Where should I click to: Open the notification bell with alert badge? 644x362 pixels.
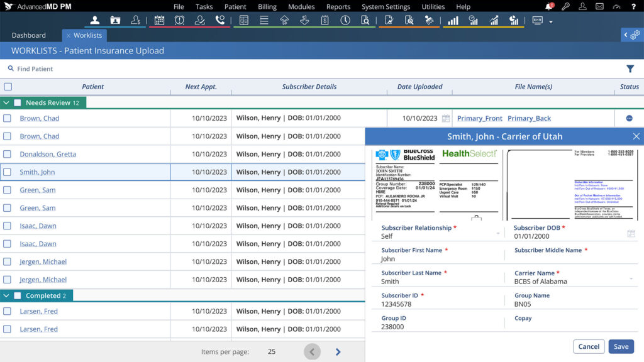point(548,7)
